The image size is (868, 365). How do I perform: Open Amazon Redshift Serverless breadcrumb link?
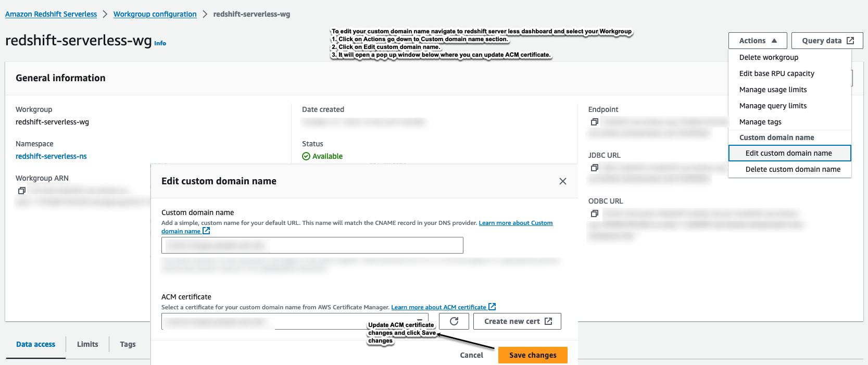coord(51,14)
